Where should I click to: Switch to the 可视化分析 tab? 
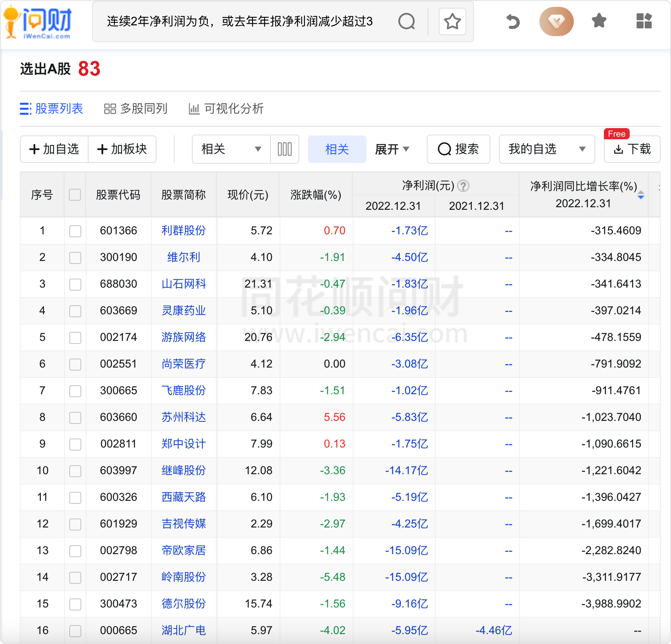(x=226, y=109)
